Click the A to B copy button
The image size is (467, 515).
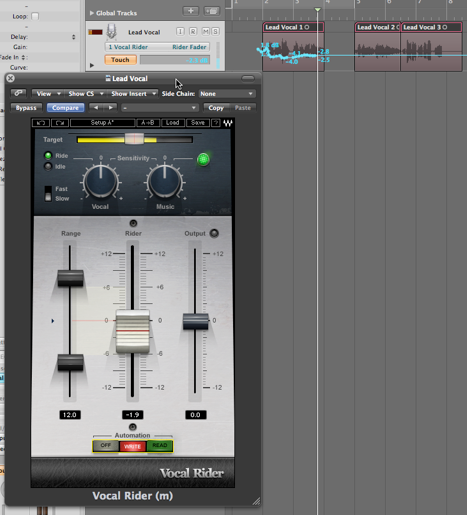pos(148,123)
